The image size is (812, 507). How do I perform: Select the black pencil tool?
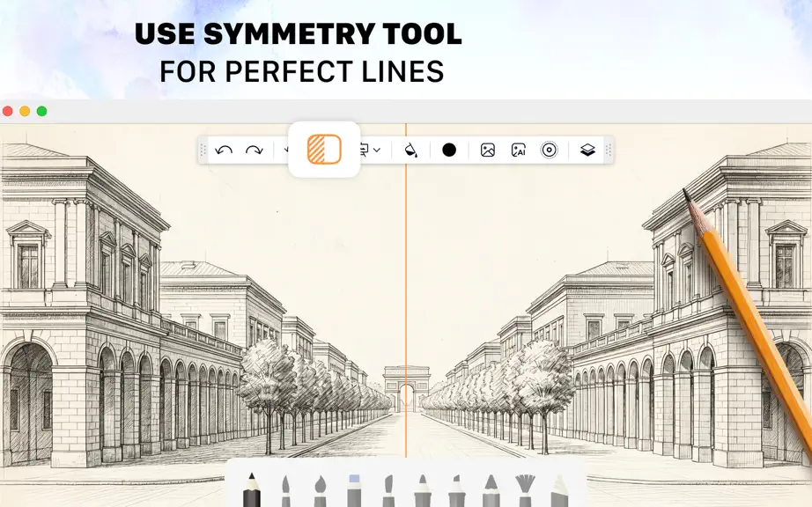(252, 490)
